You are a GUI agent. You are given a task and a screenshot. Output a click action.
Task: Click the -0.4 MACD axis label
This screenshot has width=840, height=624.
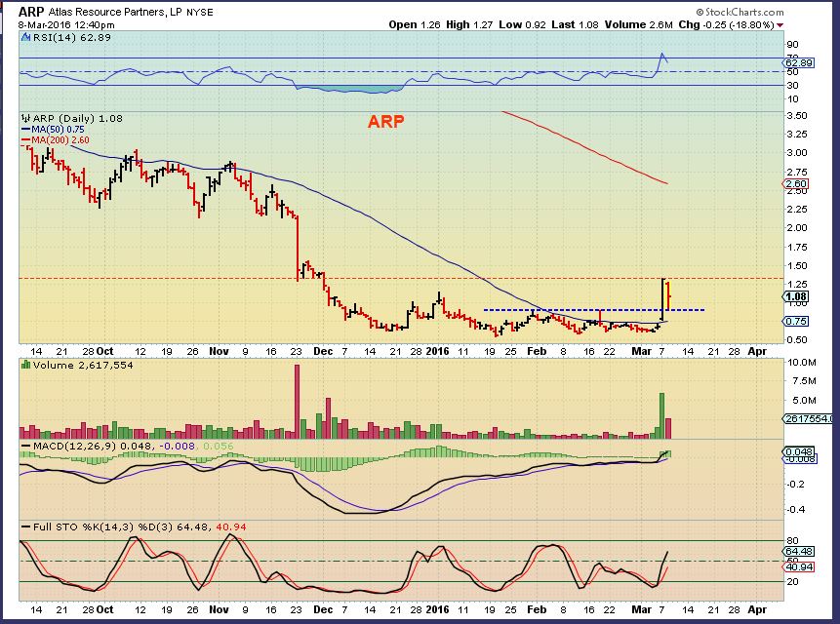click(795, 510)
